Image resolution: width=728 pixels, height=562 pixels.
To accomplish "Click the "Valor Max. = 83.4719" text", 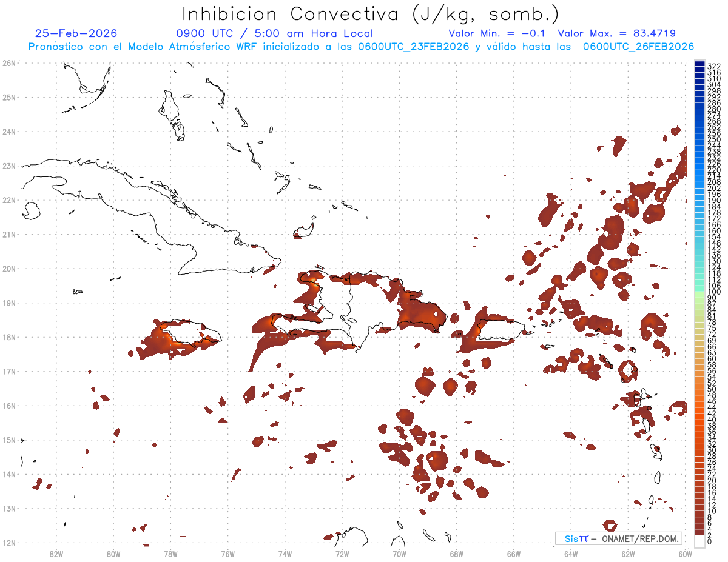I will [x=617, y=33].
